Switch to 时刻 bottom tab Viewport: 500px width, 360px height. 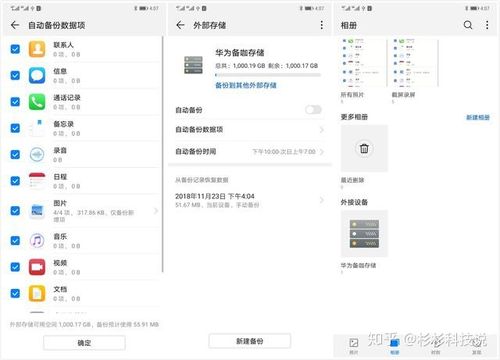(x=435, y=346)
